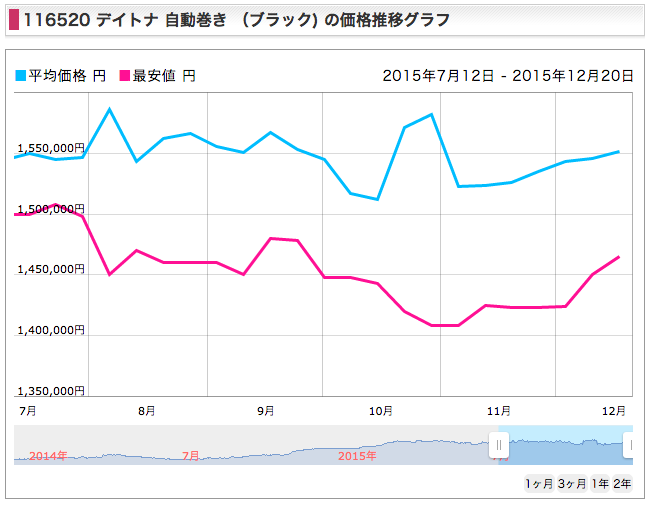Grab the right range slider handle
The image size is (651, 506).
tap(629, 445)
